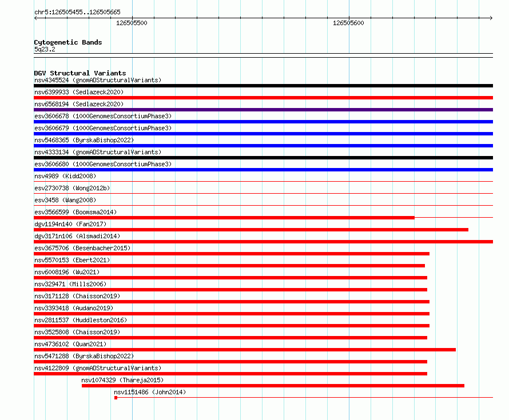Click the red bar under nsv2811537

pyautogui.click(x=232, y=326)
